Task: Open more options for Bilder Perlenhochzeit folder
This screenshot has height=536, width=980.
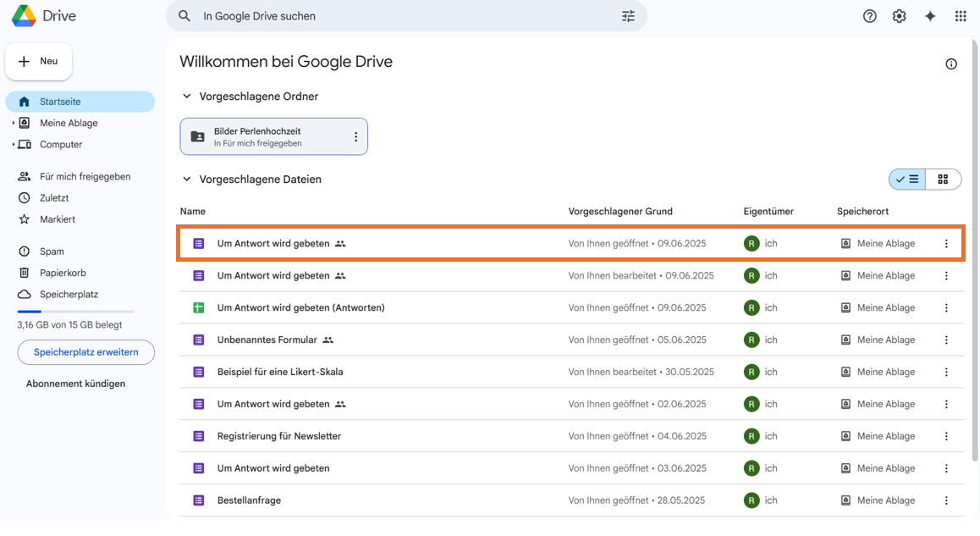Action: point(355,137)
